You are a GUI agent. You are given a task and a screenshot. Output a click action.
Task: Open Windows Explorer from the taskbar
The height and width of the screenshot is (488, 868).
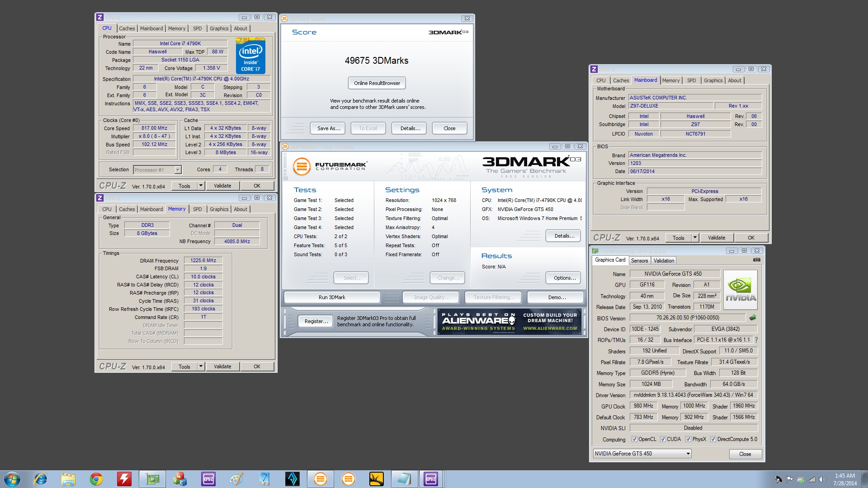pyautogui.click(x=68, y=479)
